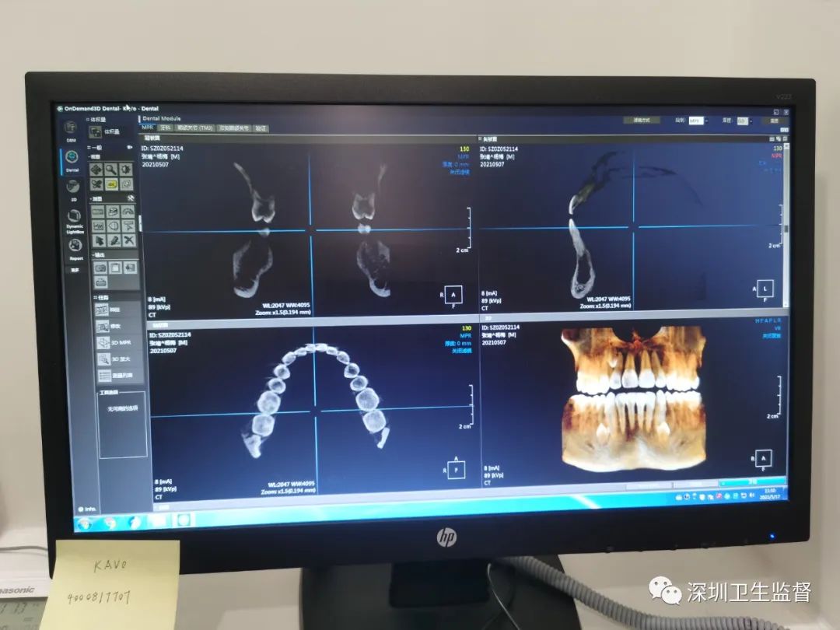Toggle the Info indicator at bottom left

86,509
